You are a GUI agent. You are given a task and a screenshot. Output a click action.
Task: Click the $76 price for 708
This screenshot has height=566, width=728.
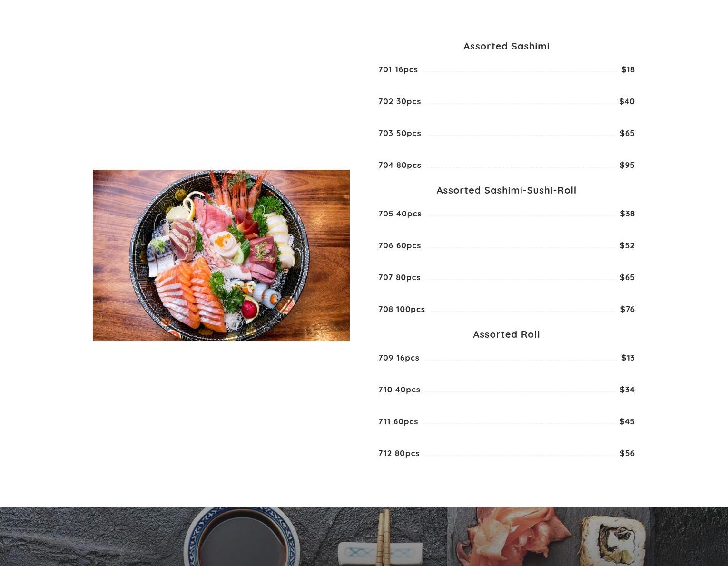627,309
